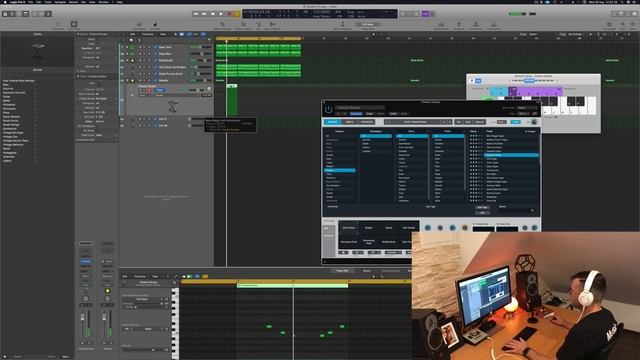Open the Smart Controls button

[x=34, y=13]
